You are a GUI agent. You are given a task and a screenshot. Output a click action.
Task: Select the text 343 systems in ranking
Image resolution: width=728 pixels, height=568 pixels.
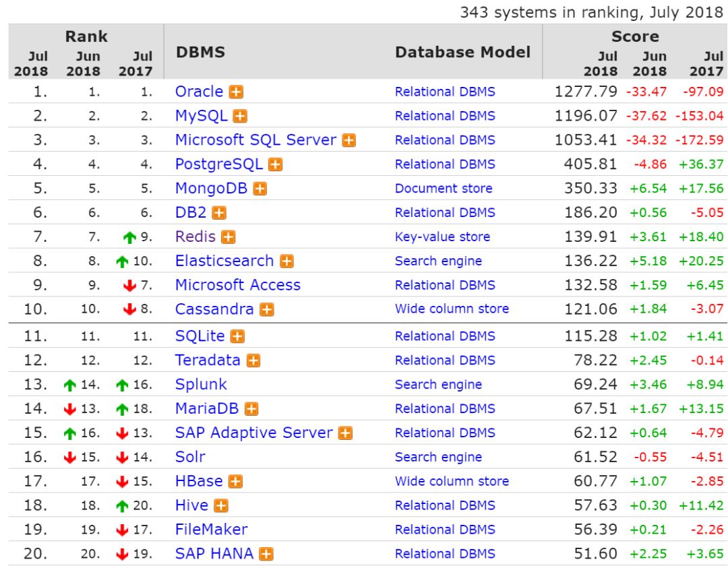pos(549,13)
